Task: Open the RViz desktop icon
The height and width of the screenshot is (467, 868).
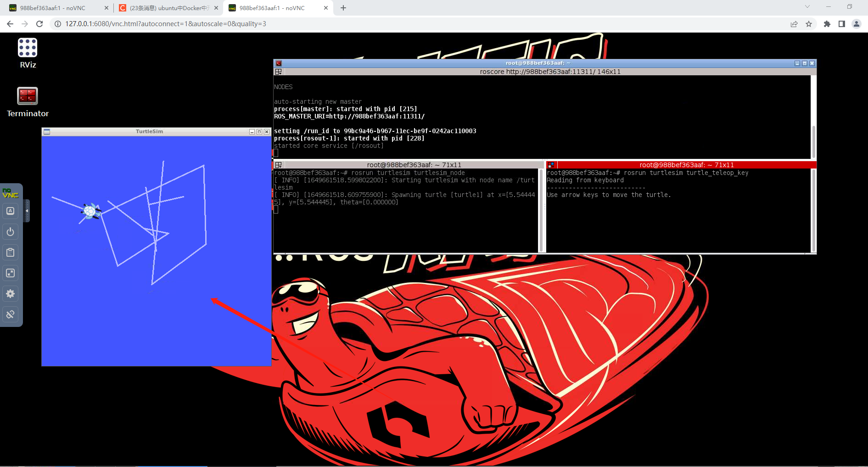Action: pos(28,53)
